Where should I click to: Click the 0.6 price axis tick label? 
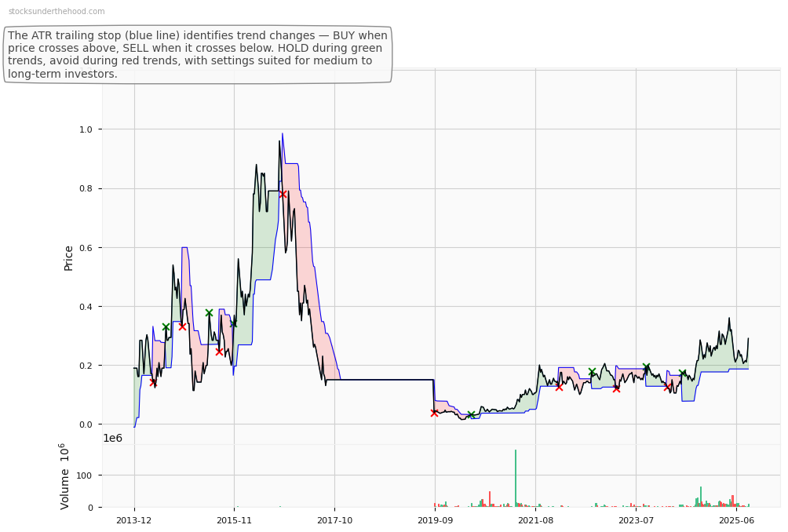coord(86,248)
